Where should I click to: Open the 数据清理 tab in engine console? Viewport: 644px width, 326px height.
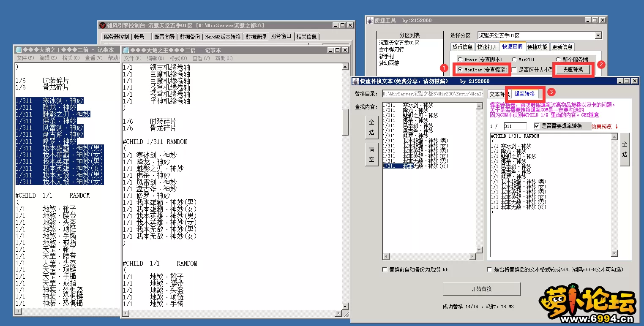(x=256, y=37)
